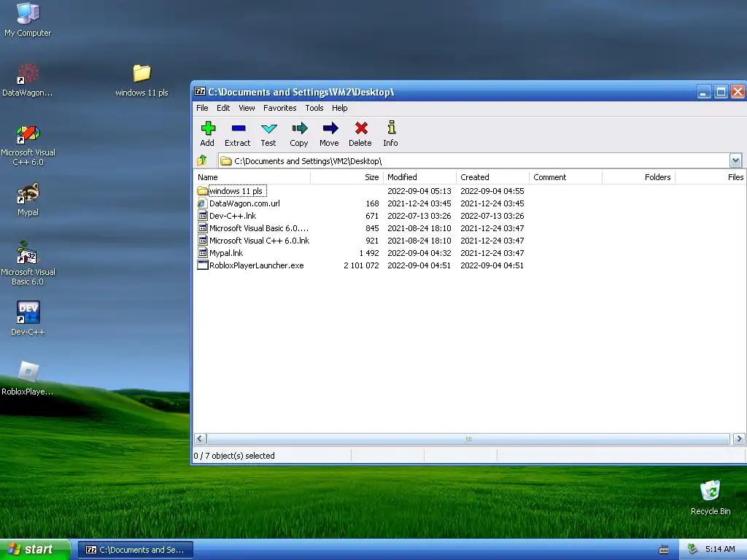Select the windows 11 pls folder row icon

coord(203,191)
